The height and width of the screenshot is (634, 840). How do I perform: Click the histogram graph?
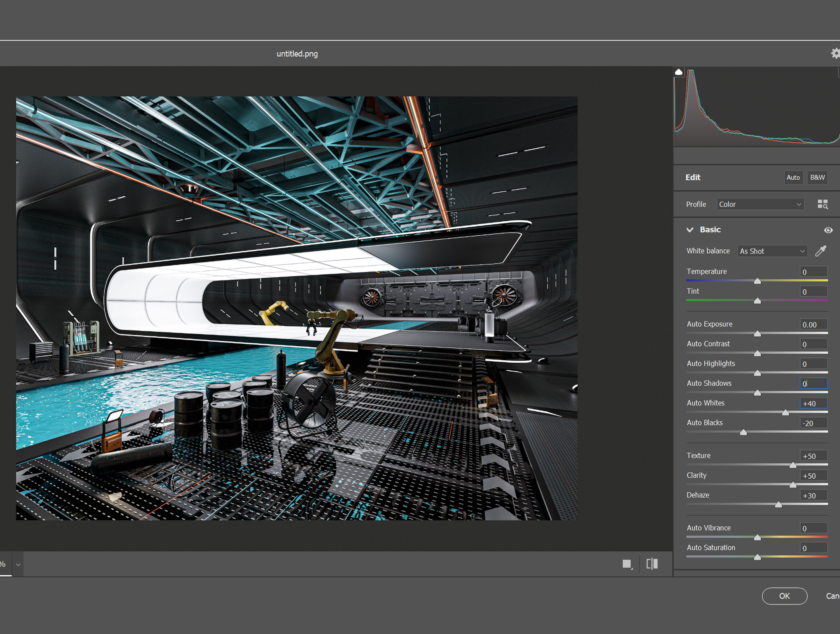tap(756, 107)
